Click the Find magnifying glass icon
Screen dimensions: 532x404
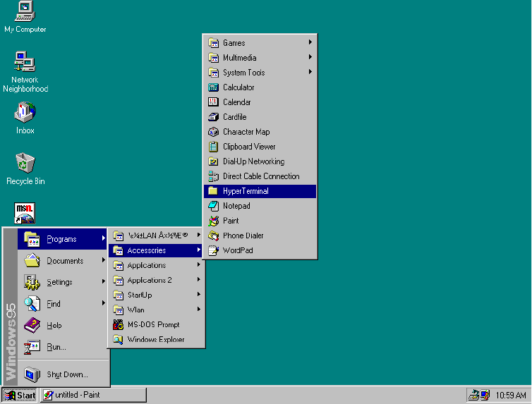click(32, 304)
